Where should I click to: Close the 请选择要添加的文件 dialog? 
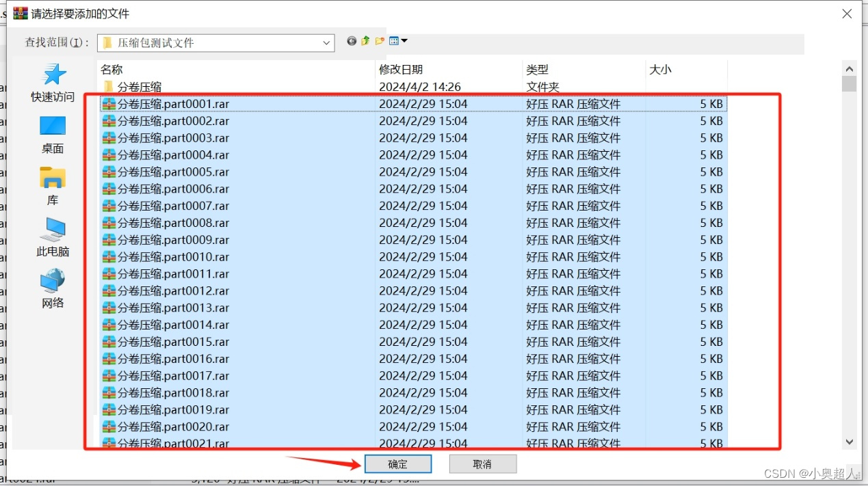847,14
